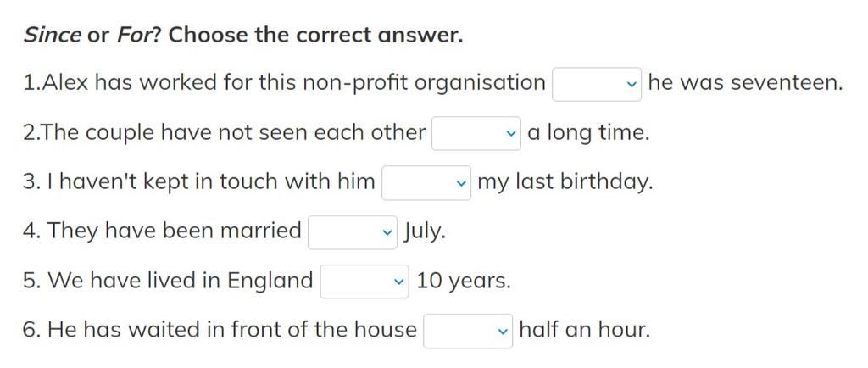The height and width of the screenshot is (368, 868).
Task: Click the italic word "Since" in the heading
Action: click(53, 36)
